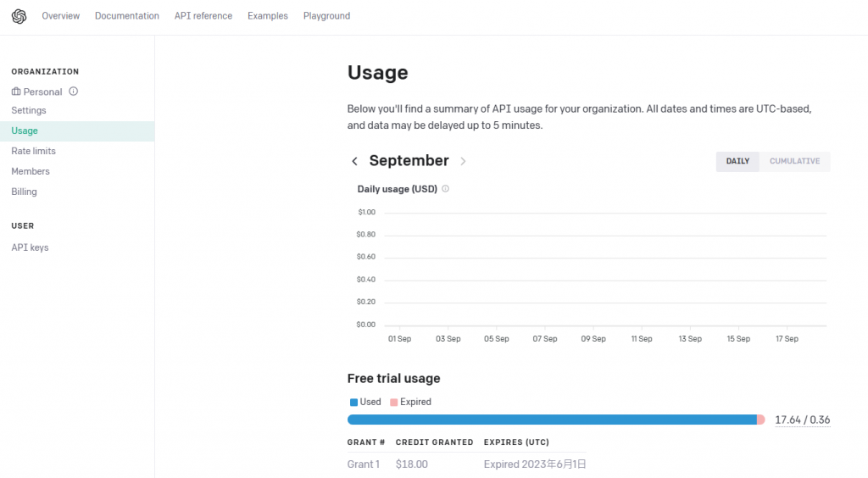Click the OpenAI logo icon

click(x=19, y=16)
